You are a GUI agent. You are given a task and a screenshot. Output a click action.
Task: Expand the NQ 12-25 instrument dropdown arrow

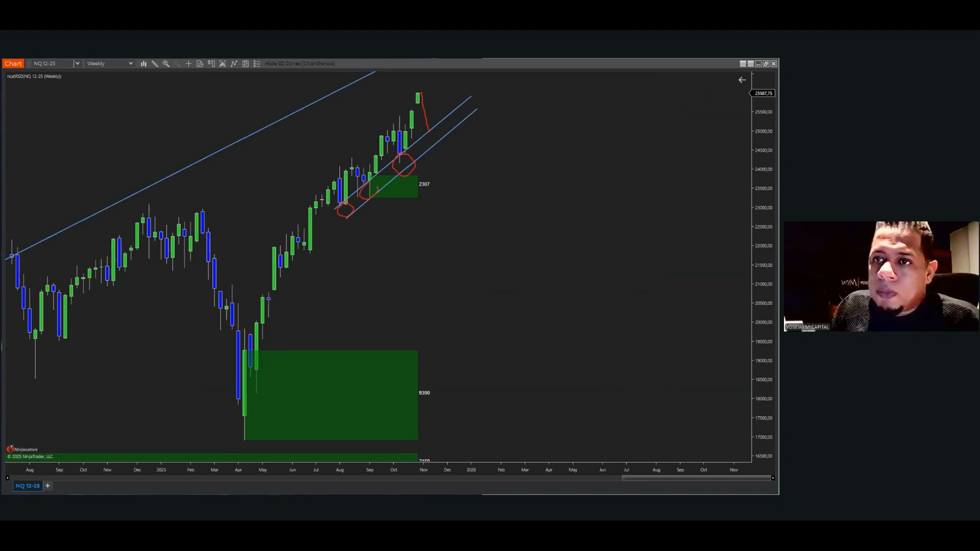77,64
